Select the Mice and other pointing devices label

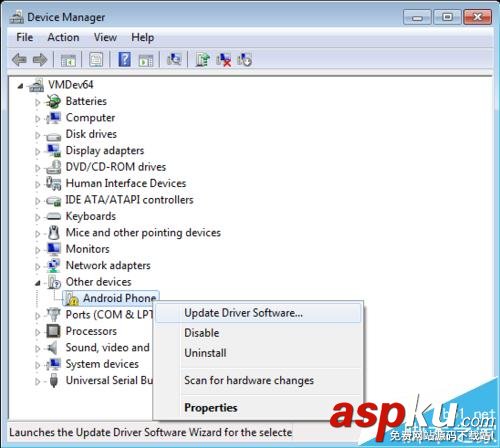pyautogui.click(x=143, y=232)
